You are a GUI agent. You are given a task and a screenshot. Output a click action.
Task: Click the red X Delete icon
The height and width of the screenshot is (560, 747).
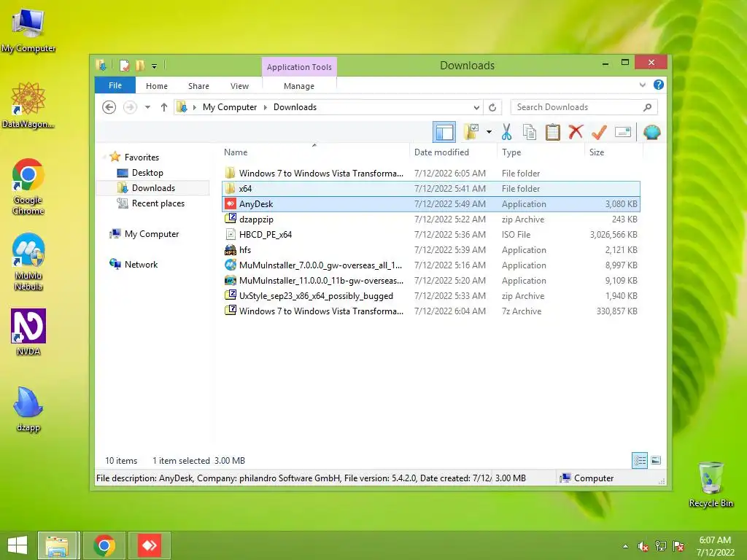(x=576, y=132)
